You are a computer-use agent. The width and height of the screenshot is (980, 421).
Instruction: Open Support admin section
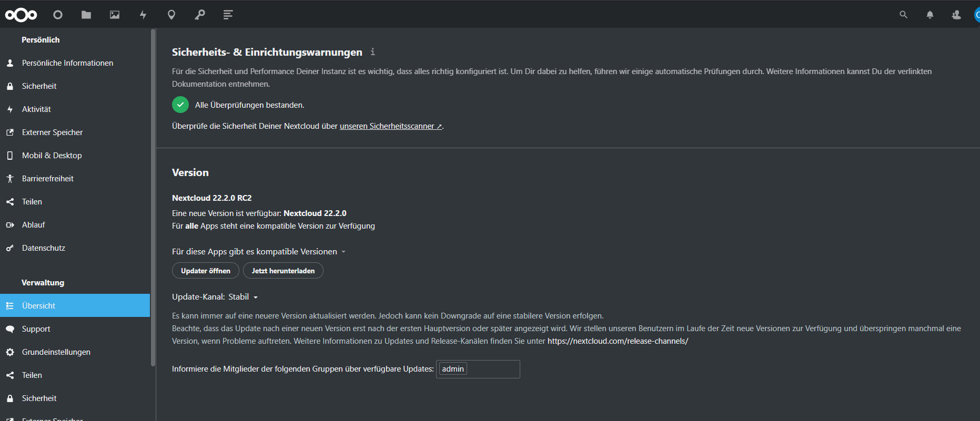tap(75, 329)
